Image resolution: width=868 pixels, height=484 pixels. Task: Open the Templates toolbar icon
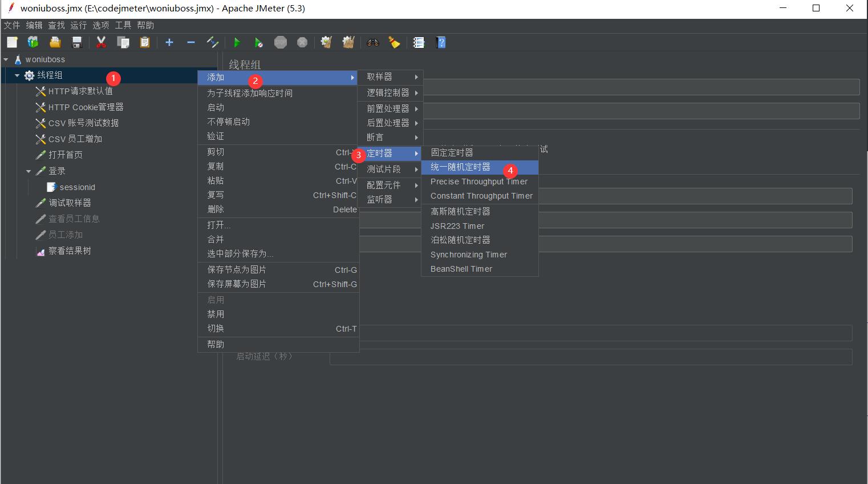coord(33,42)
